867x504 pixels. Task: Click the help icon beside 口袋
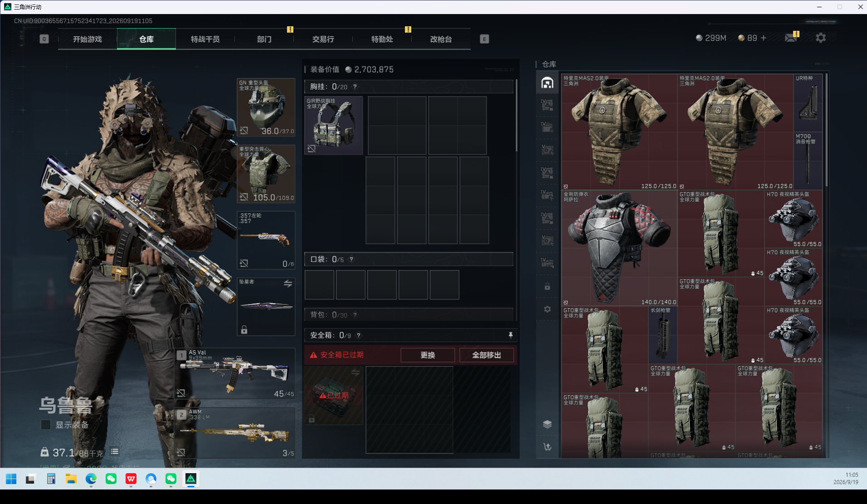[351, 259]
